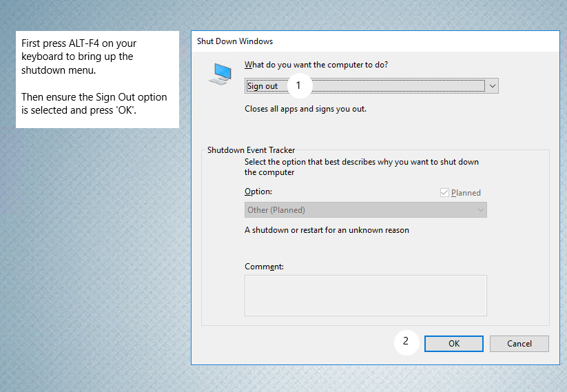The image size is (567, 392).
Task: Click the Shutdown Event Tracker group heading
Action: (x=251, y=150)
